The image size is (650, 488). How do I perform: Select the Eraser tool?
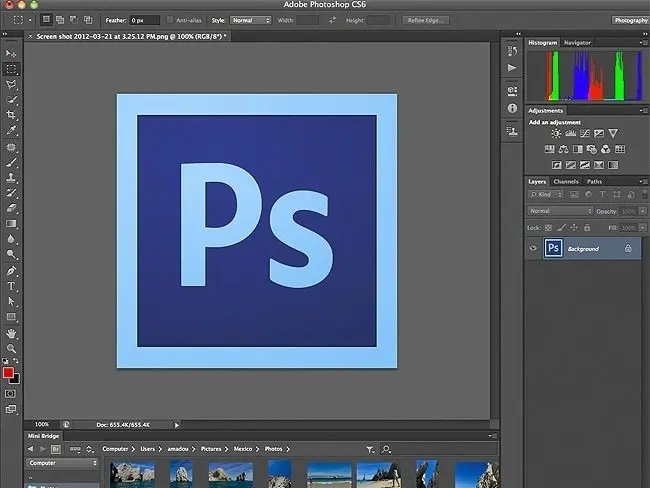click(x=11, y=208)
